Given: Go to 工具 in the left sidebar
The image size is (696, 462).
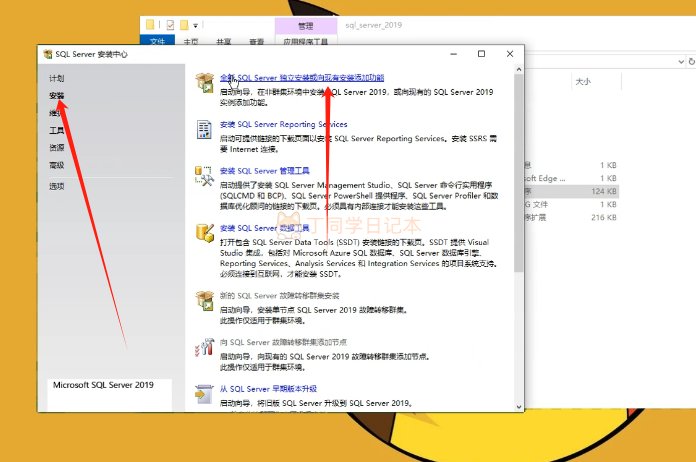Looking at the screenshot, I should (x=57, y=131).
